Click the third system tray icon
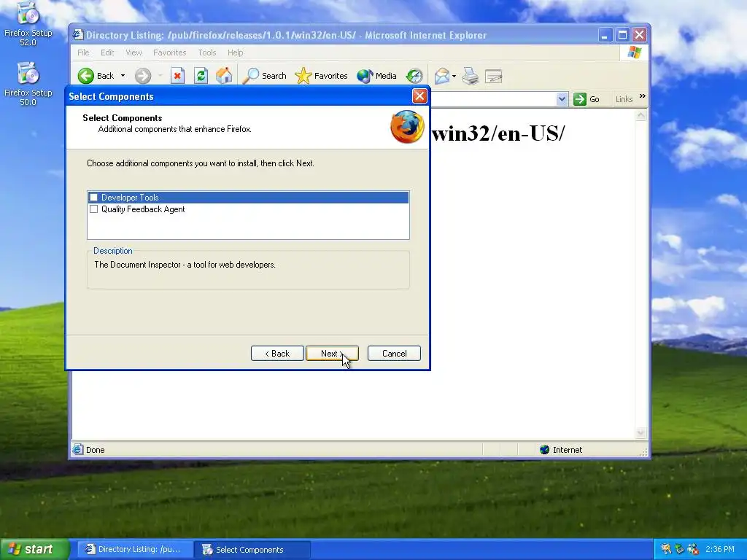Screen dimensions: 747x560 click(693, 549)
